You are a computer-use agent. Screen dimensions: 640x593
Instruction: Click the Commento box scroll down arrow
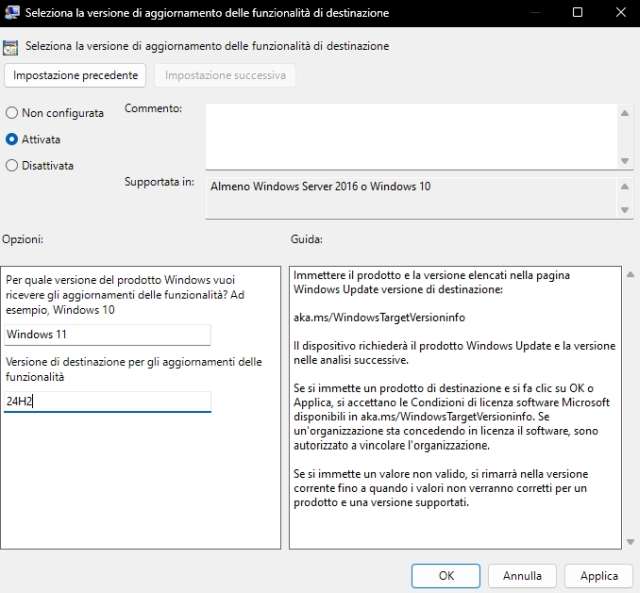(x=624, y=161)
